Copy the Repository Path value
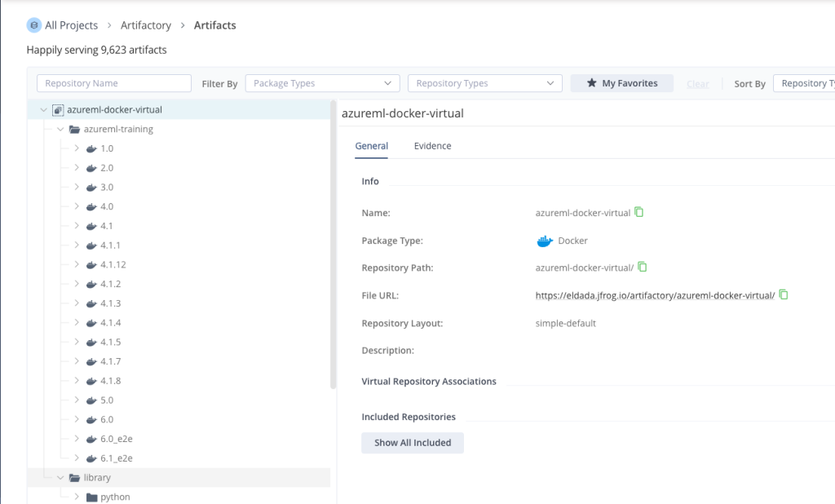Screen dimensions: 835x504 [643, 267]
